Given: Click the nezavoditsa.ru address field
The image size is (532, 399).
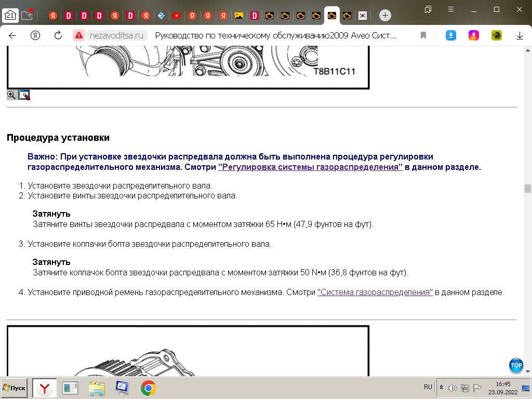Looking at the screenshot, I should pyautogui.click(x=117, y=35).
